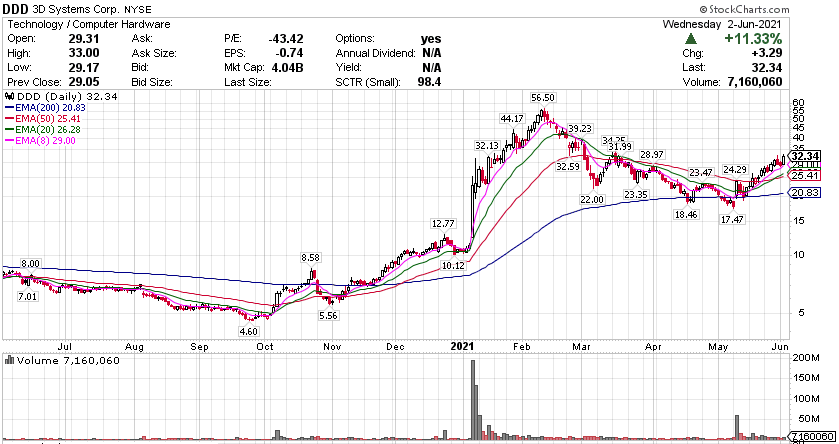Click the 44.17 price label
The image size is (839, 444).
pos(510,118)
